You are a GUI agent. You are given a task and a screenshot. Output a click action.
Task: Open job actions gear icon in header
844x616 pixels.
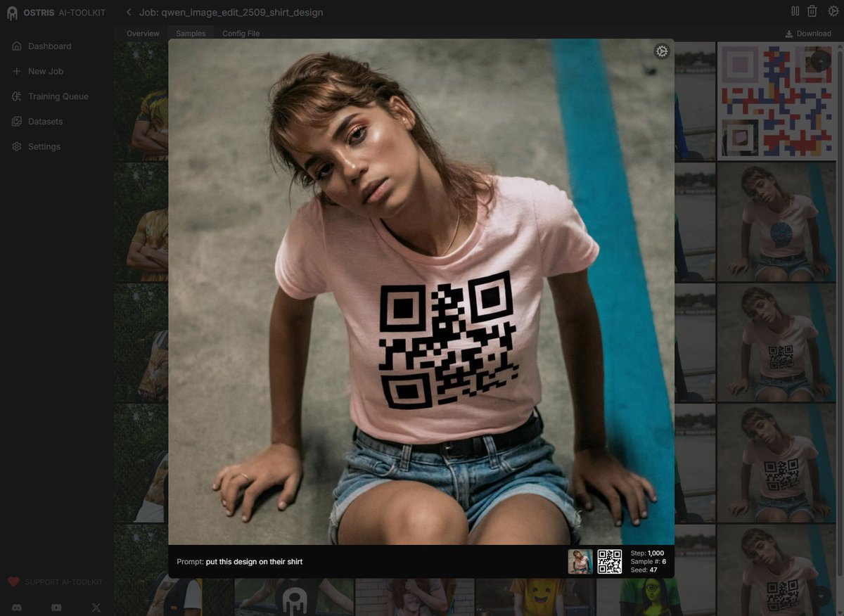(833, 11)
